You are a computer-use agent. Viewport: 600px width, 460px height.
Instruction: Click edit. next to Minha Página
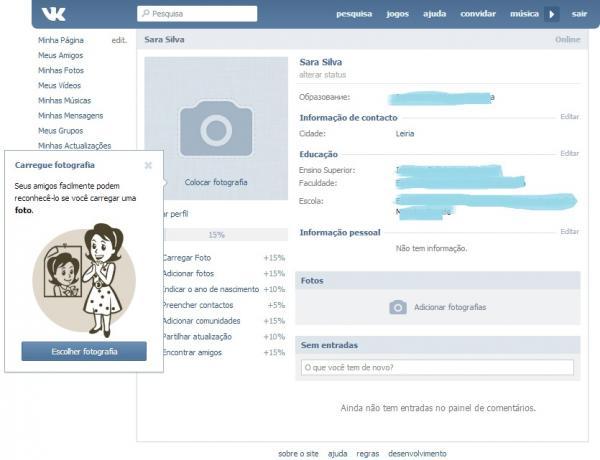coord(119,40)
